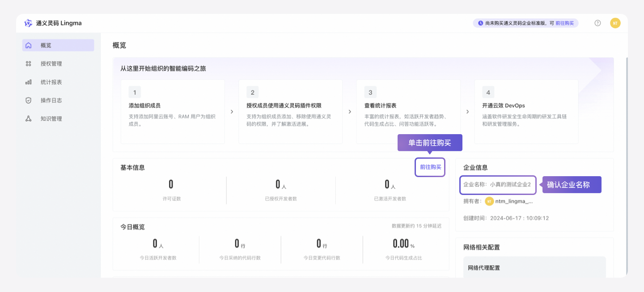Open step 1 添加组织成员 card
The height and width of the screenshot is (292, 644).
coord(173,112)
